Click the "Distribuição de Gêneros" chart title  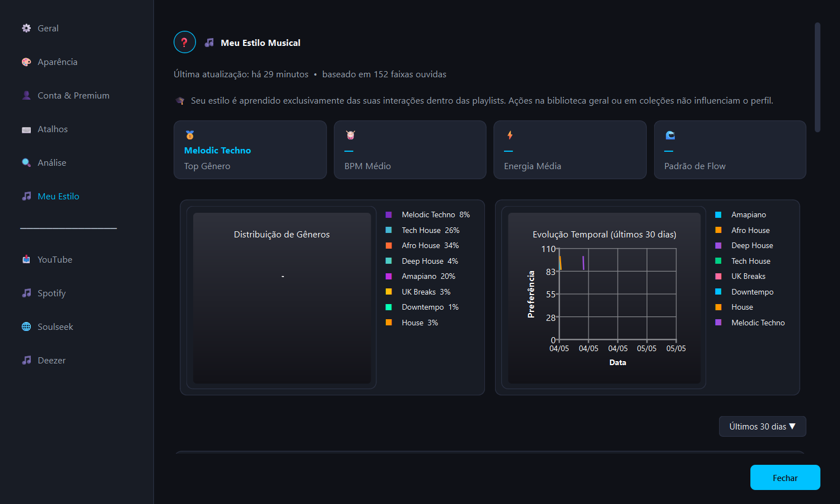282,234
